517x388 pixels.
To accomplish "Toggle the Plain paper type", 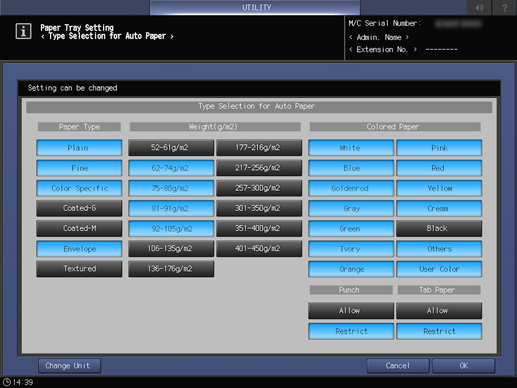I will pos(79,148).
